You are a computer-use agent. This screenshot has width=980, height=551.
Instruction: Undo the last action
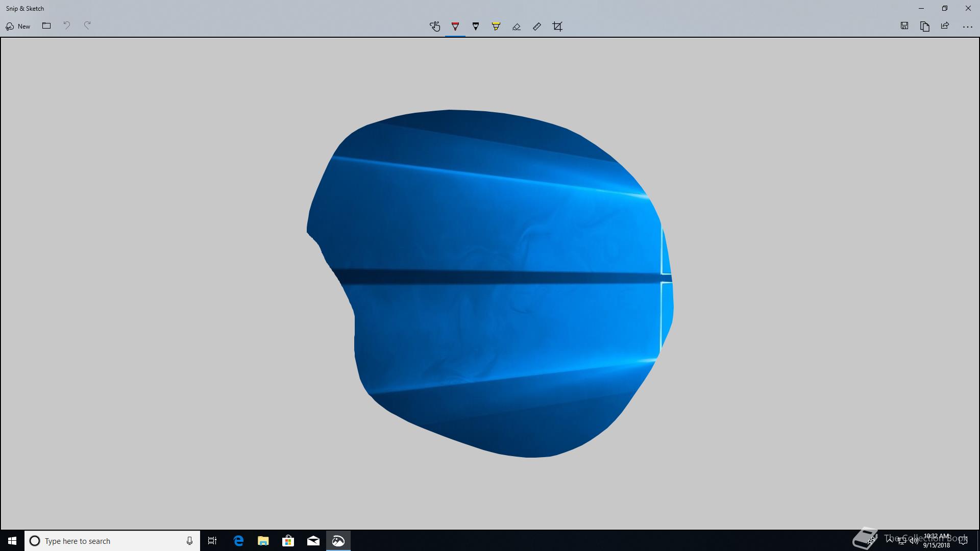tap(67, 26)
